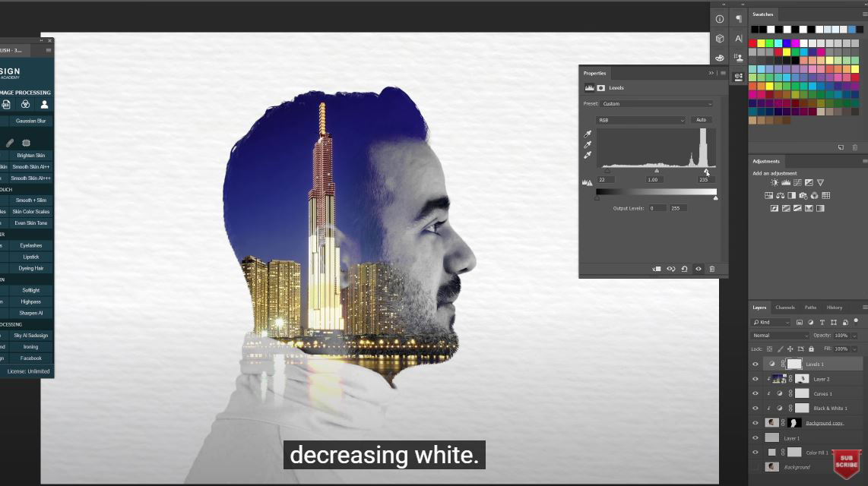Screen dimensions: 868x486
Task: Select the Adjustments tab
Action: (766, 161)
